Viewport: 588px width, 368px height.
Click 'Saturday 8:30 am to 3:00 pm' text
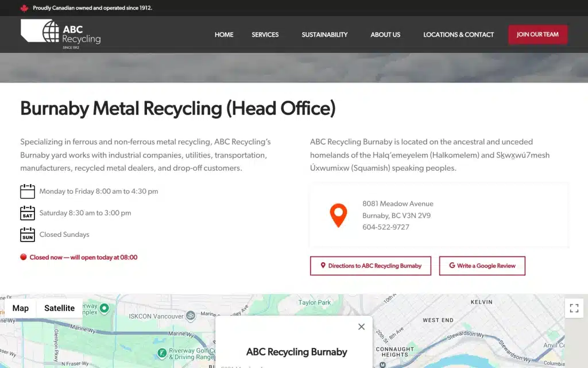[x=85, y=213]
